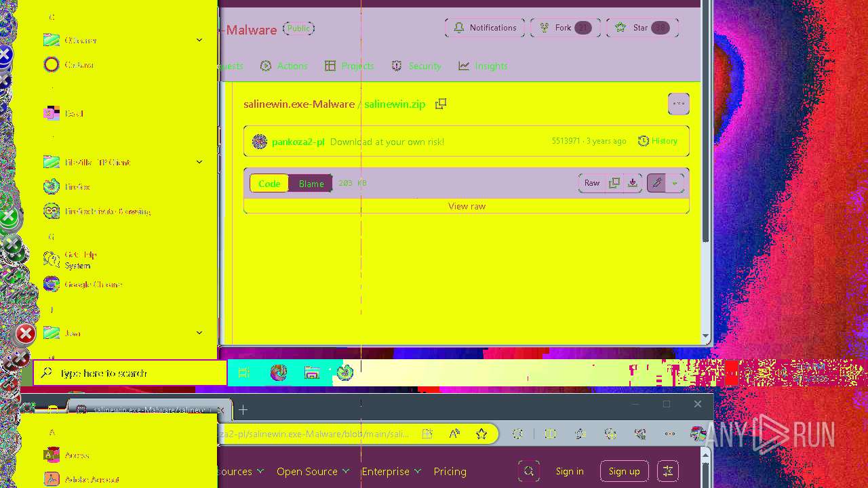Expand the CCleaner folder in Start menu
This screenshot has height=488, width=868.
(x=122, y=40)
